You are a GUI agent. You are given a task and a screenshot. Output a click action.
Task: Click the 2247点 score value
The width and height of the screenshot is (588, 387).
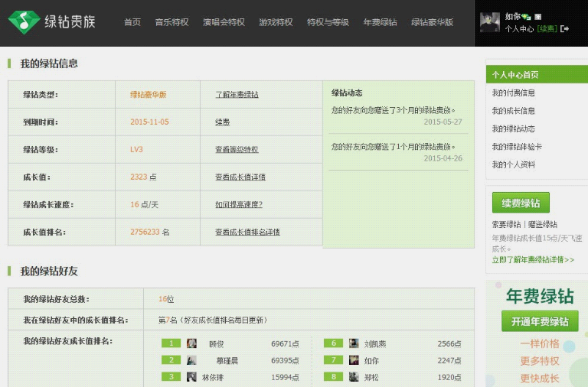click(449, 360)
